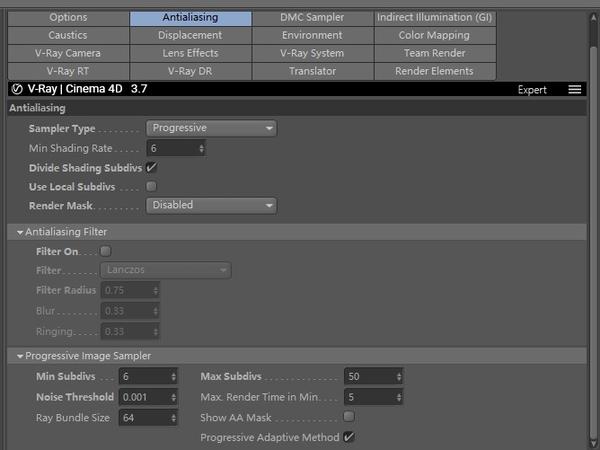Click Min Subdivs stepper arrows
Image resolution: width=600 pixels, height=450 pixels.
click(174, 377)
